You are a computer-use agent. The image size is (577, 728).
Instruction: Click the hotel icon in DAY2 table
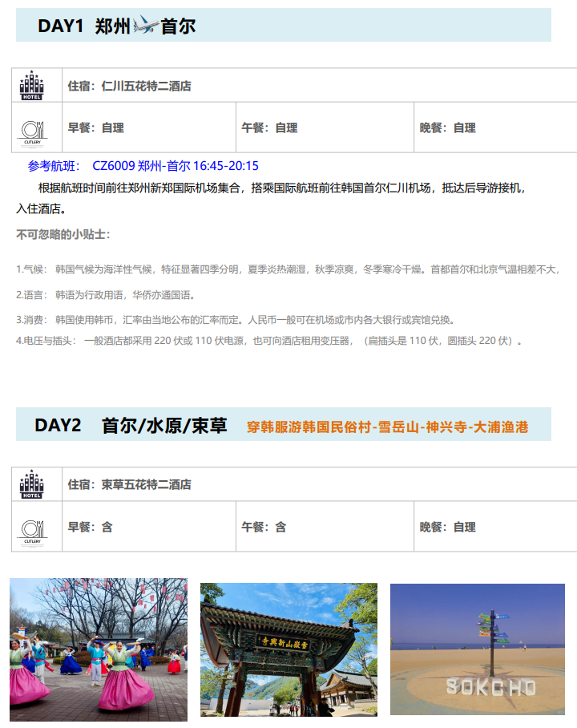32,484
